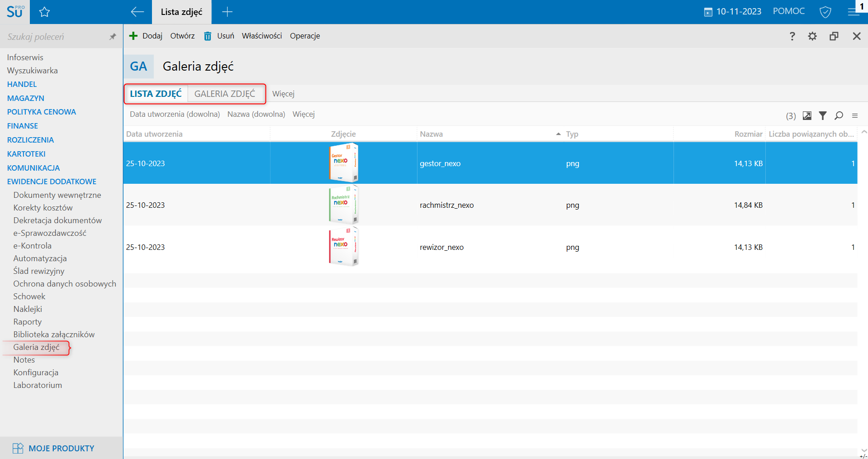The width and height of the screenshot is (868, 459).
Task: Click the search magnifier in the list
Action: [839, 116]
